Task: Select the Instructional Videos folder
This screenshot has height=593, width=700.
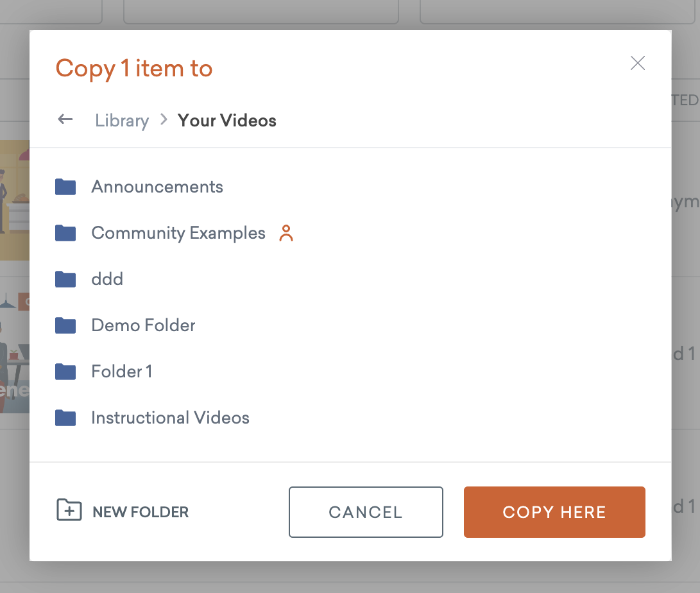Action: pos(170,418)
